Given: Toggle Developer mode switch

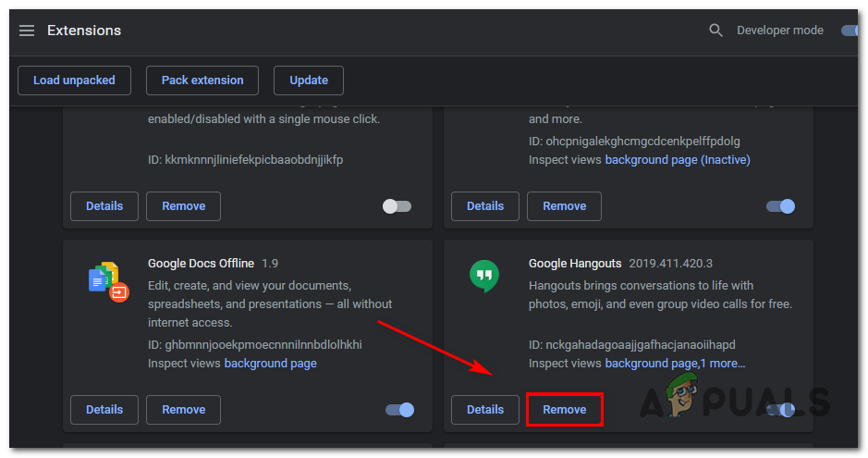Looking at the screenshot, I should [850, 31].
